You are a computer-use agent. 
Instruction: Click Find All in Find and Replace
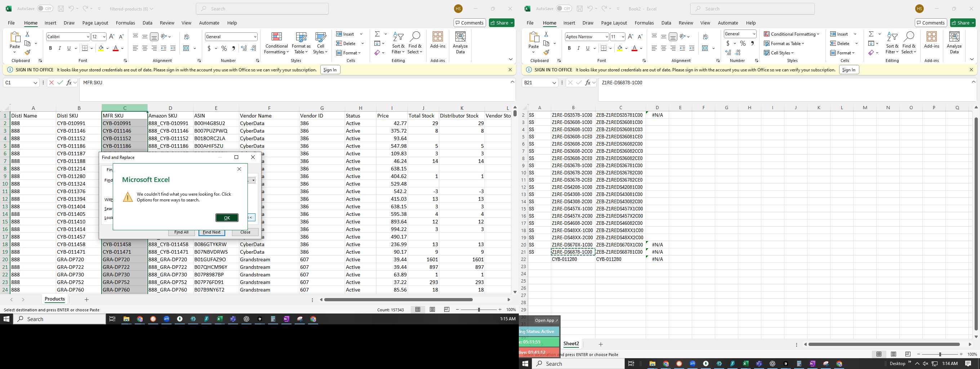pyautogui.click(x=181, y=232)
